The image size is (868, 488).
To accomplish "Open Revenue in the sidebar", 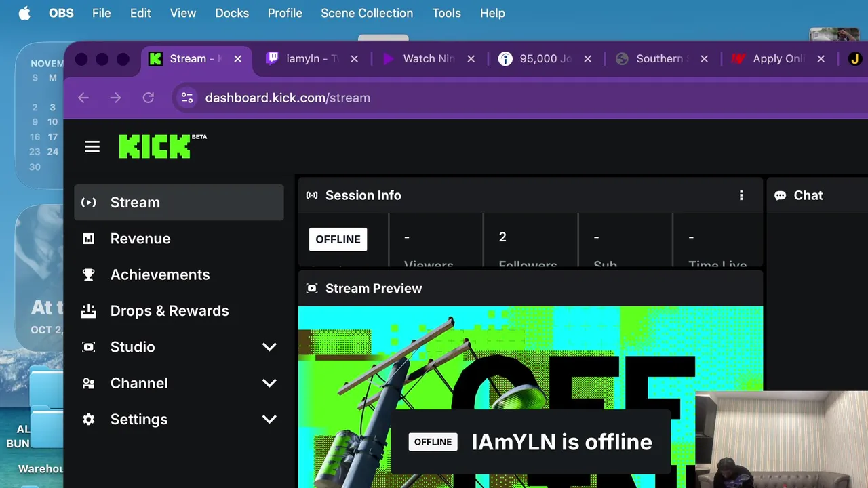I will click(x=179, y=239).
